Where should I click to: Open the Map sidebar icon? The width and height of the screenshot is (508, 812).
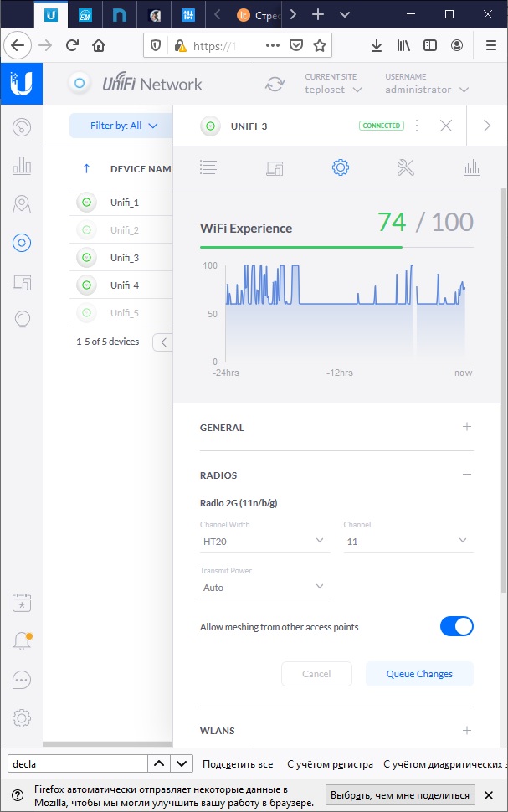tap(22, 204)
